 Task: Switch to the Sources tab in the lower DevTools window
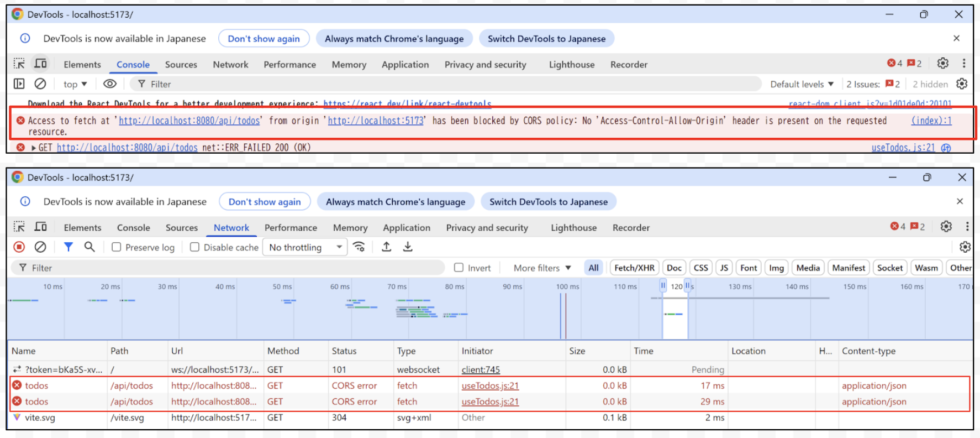[181, 227]
